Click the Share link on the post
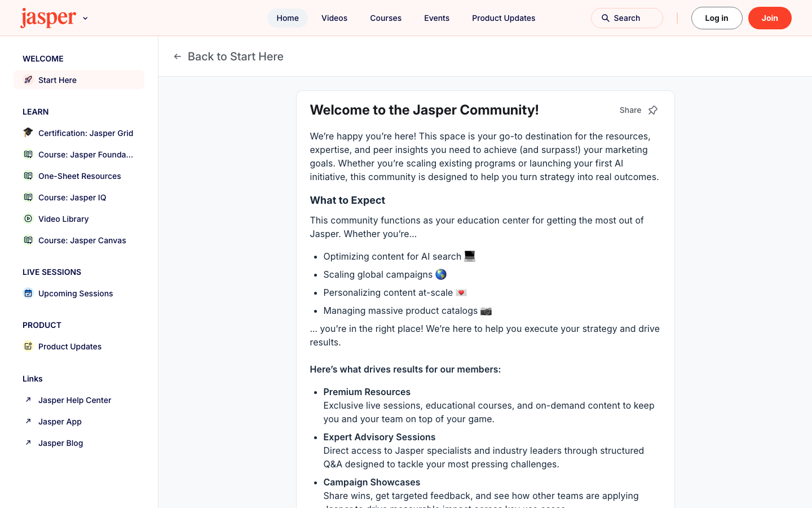Viewport: 812px width, 508px height. 630,110
